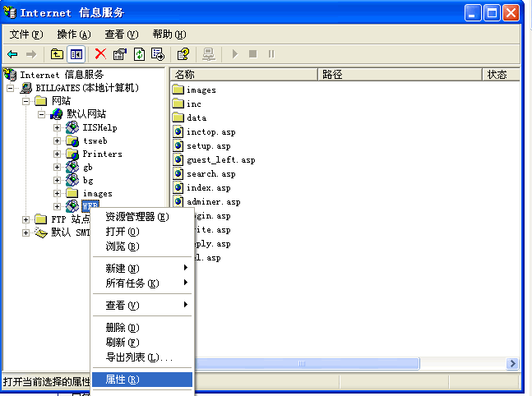Click the Forward arrow toolbar icon
Viewport: 532px width, 396px height.
click(31, 54)
